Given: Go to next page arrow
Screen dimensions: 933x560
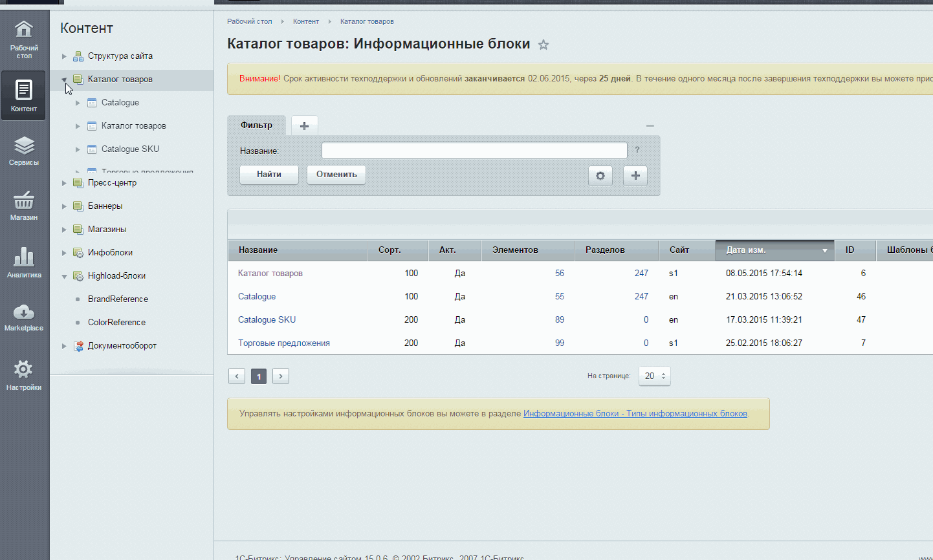Looking at the screenshot, I should click(281, 376).
